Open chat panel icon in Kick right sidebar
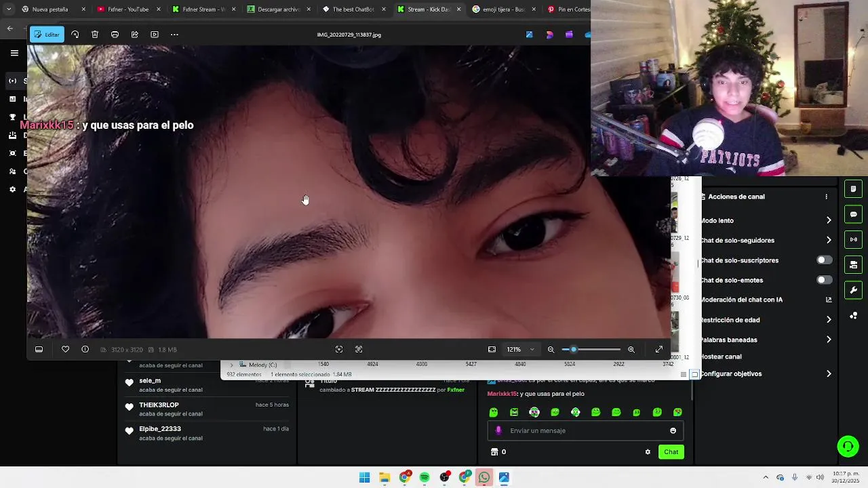This screenshot has height=488, width=868. pos(853,214)
